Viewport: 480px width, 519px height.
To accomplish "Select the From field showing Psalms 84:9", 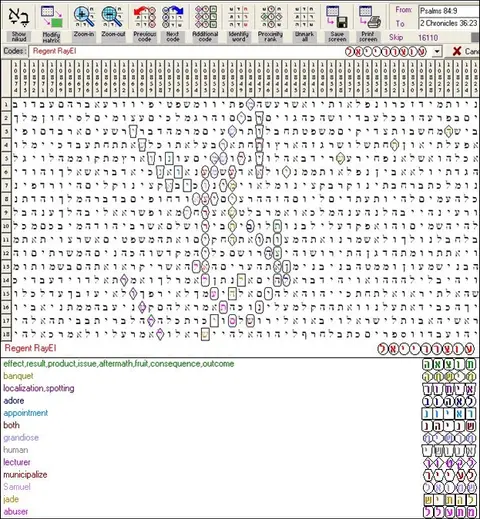I will pos(449,11).
